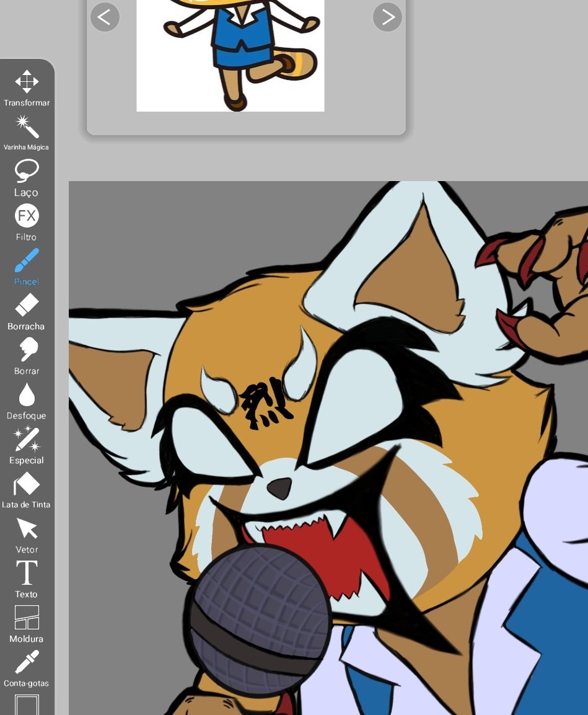Select the Borracha eraser tool
Viewport: 588px width, 715px height.
(x=27, y=312)
